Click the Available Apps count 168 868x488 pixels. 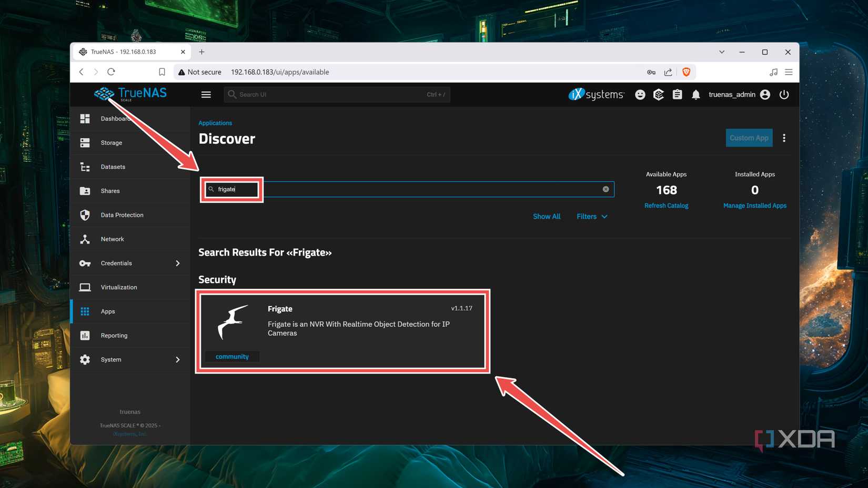667,190
